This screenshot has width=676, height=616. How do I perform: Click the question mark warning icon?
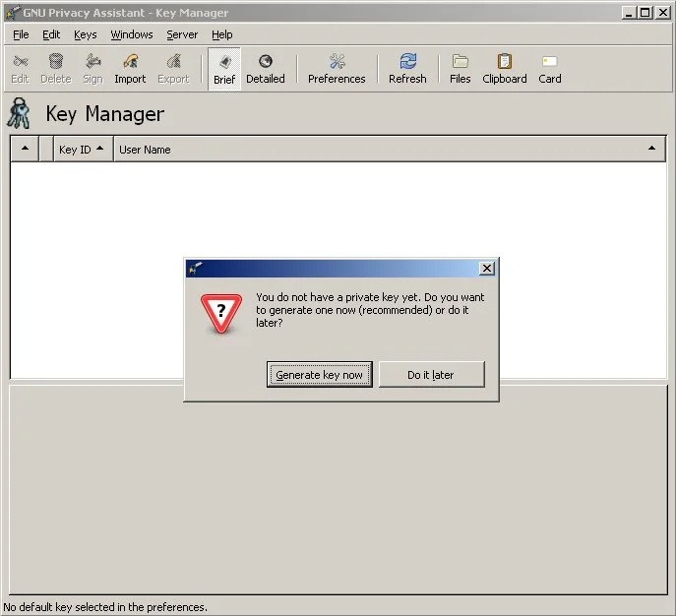(x=221, y=313)
